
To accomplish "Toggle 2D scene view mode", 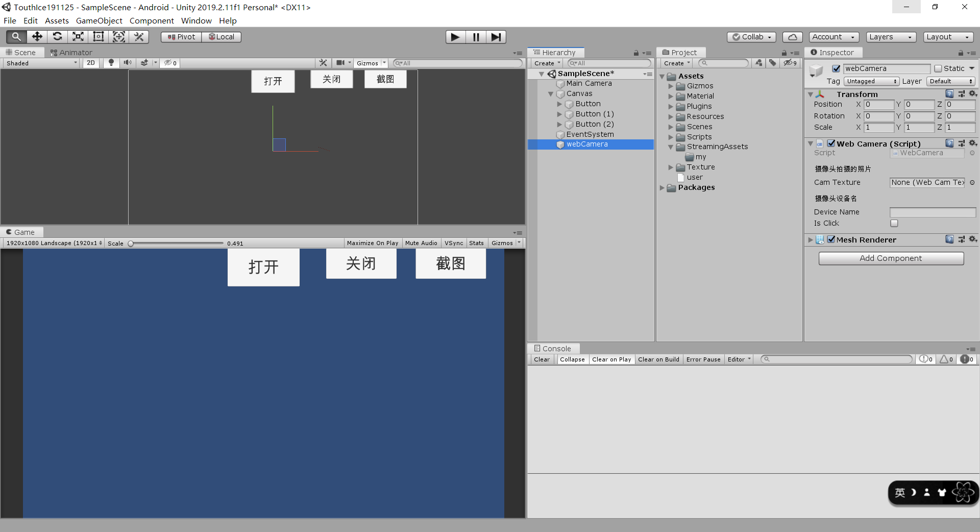I will [x=91, y=63].
